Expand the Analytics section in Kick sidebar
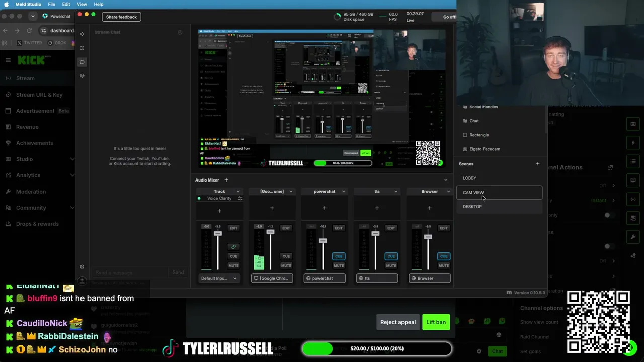The image size is (644, 362). pos(72,175)
